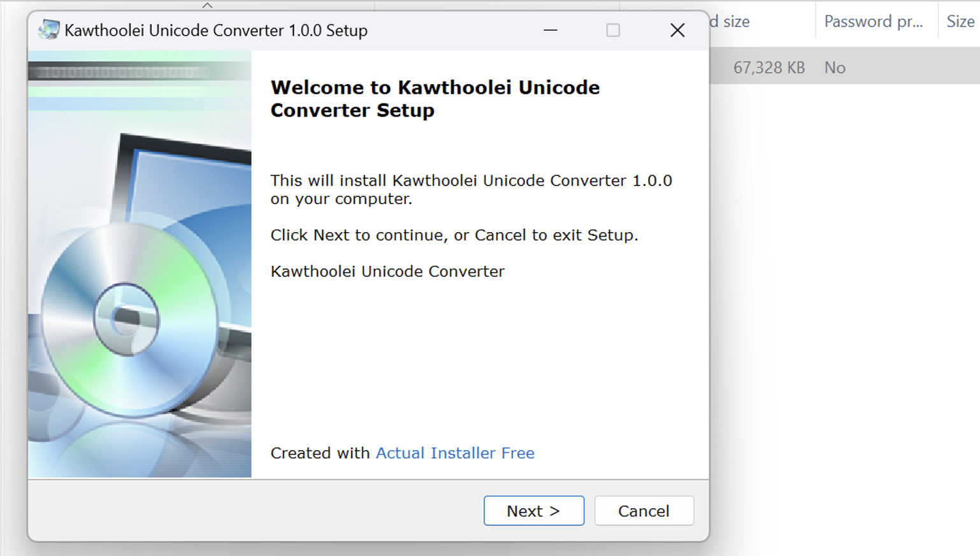Sort by the Size column header
This screenshot has height=556, width=980.
(x=960, y=21)
